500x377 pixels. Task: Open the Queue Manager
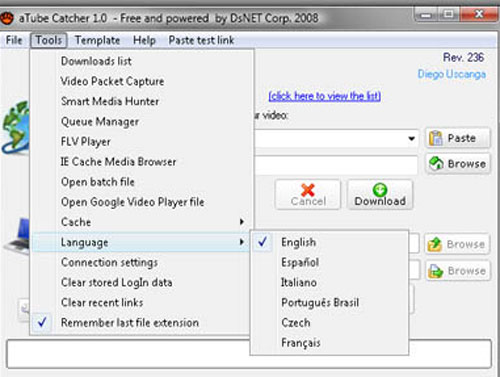(x=143, y=122)
